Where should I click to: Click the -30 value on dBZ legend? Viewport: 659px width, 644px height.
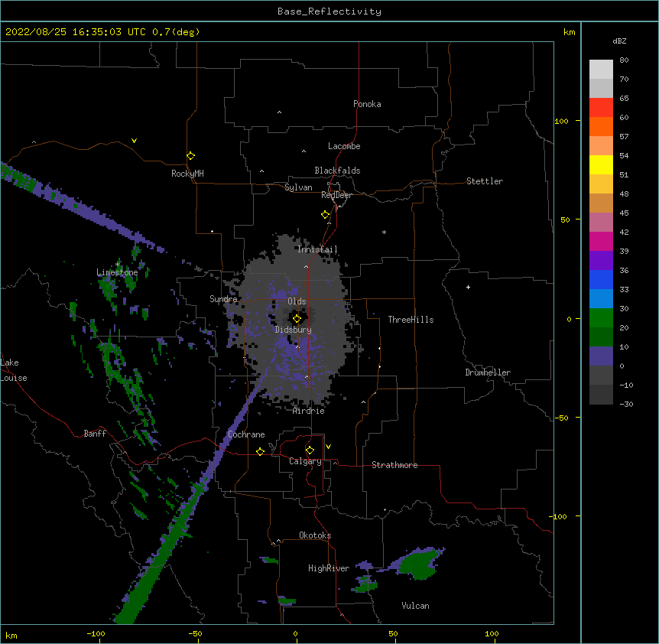(x=626, y=404)
